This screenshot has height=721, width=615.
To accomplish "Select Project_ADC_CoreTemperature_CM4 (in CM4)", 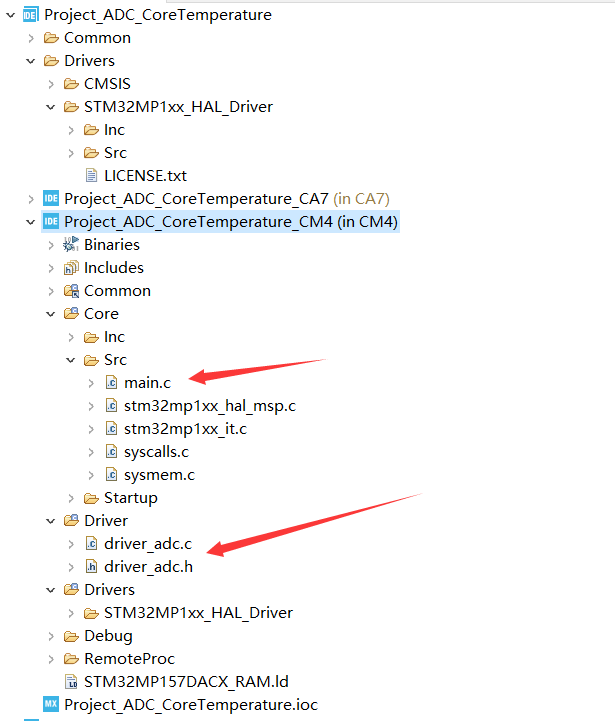I will (231, 222).
